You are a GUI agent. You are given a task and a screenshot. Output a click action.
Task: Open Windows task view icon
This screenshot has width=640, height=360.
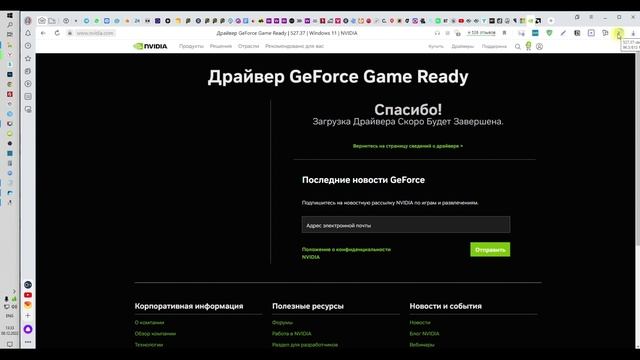click(x=10, y=35)
